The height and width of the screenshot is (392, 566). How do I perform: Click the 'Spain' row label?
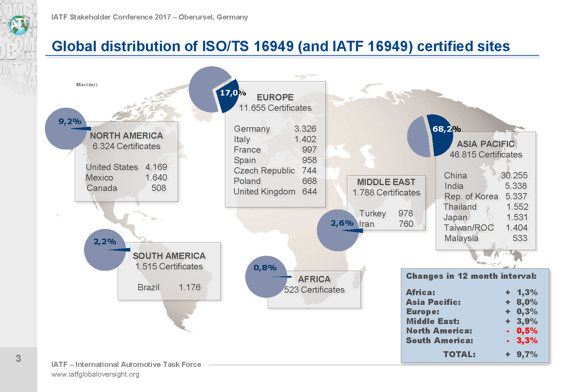tap(245, 160)
